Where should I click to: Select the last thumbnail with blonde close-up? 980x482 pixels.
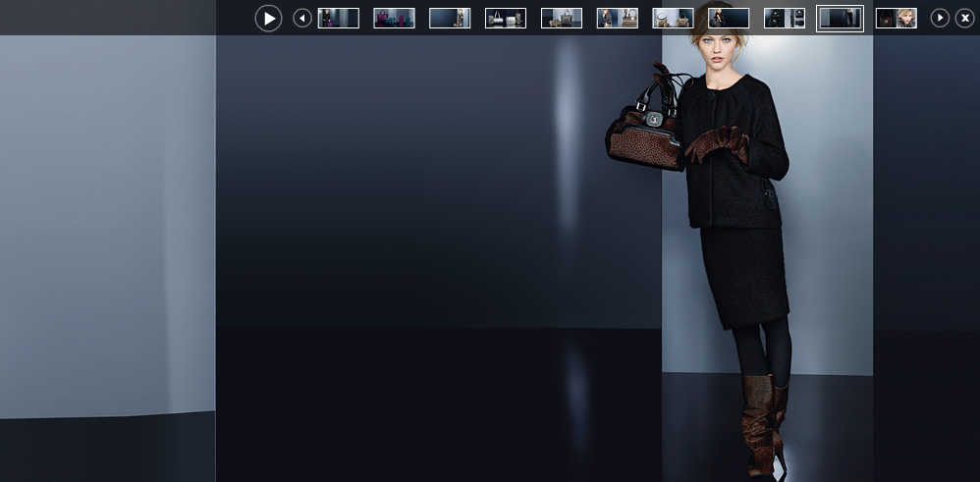pos(897,18)
